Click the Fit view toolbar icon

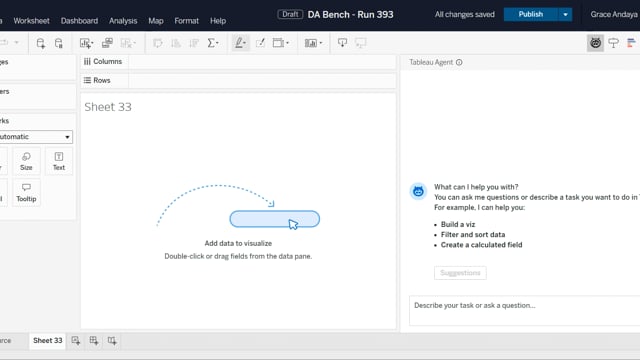278,43
